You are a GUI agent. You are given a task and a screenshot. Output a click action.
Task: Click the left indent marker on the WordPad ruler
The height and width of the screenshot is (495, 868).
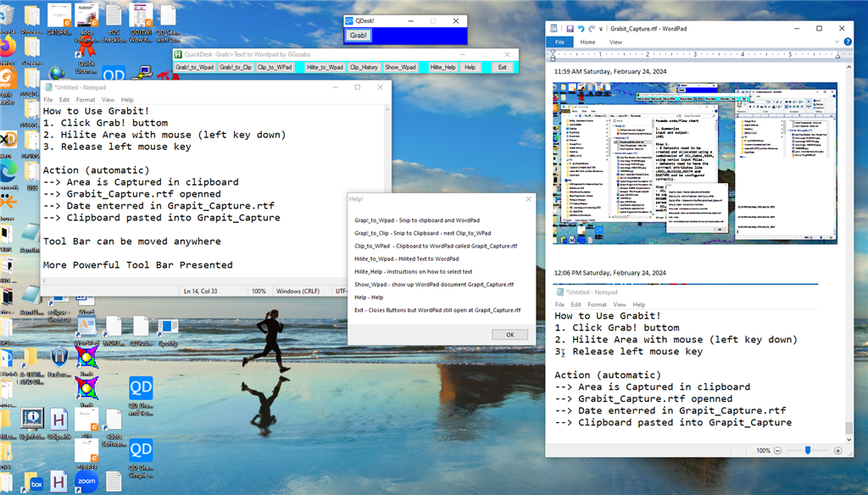pos(553,55)
